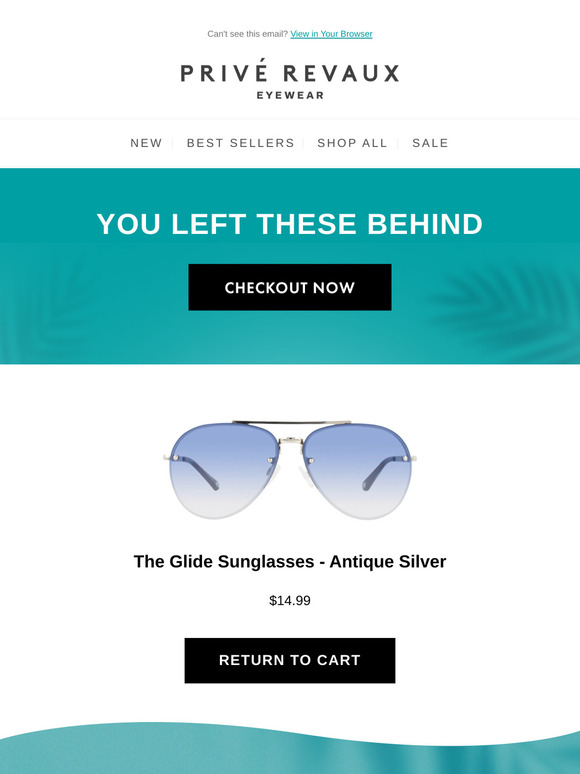Viewport: 580px width, 774px height.
Task: Click the CHECKOUT NOW button
Action: pyautogui.click(x=290, y=287)
